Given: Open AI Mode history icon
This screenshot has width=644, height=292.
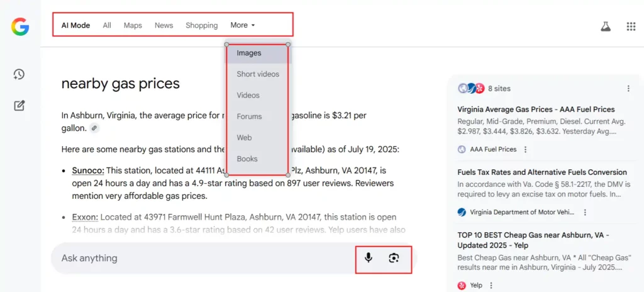Looking at the screenshot, I should [x=19, y=74].
